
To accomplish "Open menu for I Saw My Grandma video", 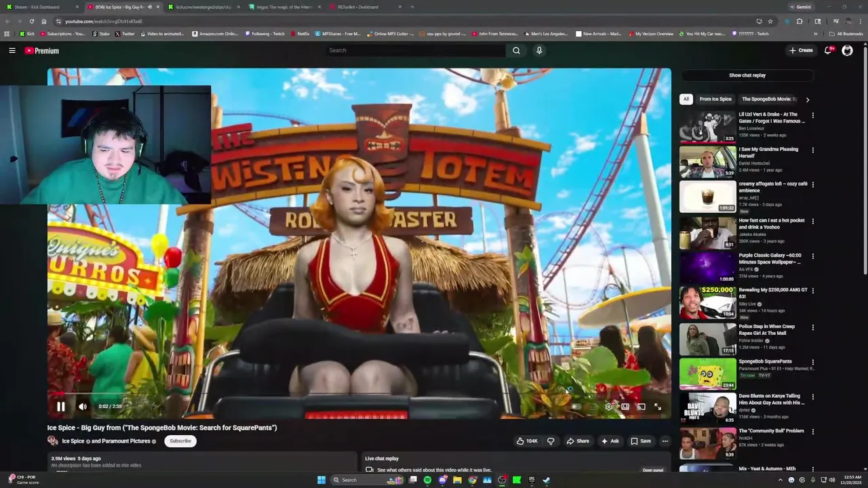I will [x=812, y=150].
